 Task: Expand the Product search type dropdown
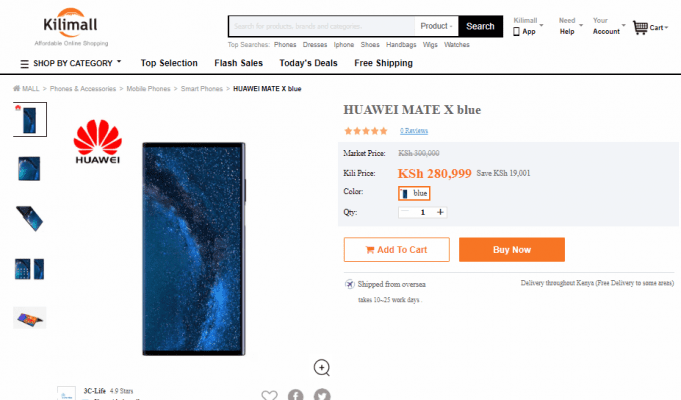click(436, 26)
